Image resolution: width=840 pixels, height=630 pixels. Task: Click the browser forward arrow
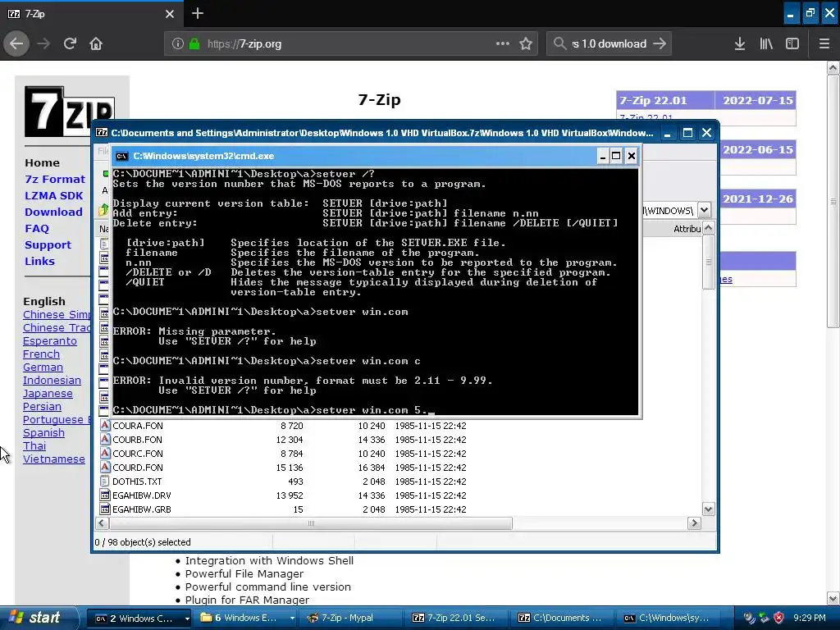pos(44,43)
